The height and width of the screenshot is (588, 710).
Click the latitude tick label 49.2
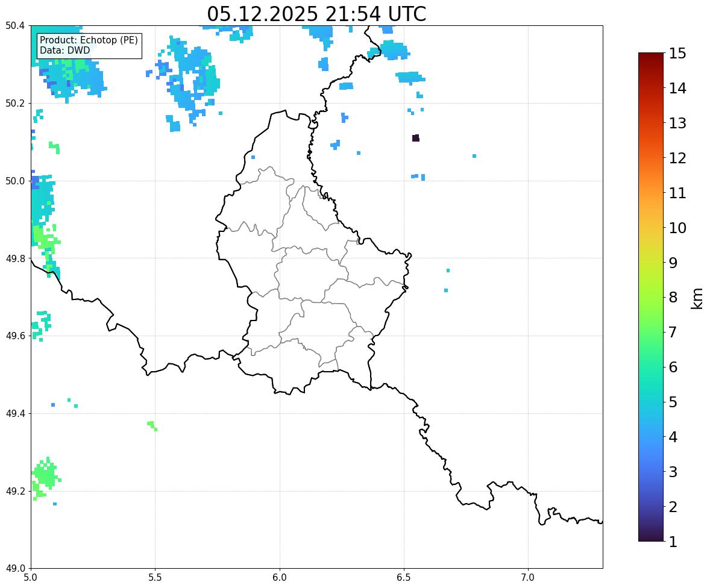click(15, 491)
